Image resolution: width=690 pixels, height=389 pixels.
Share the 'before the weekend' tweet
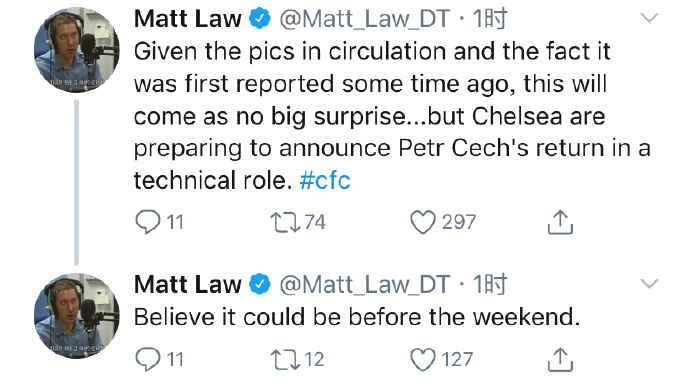pos(560,359)
